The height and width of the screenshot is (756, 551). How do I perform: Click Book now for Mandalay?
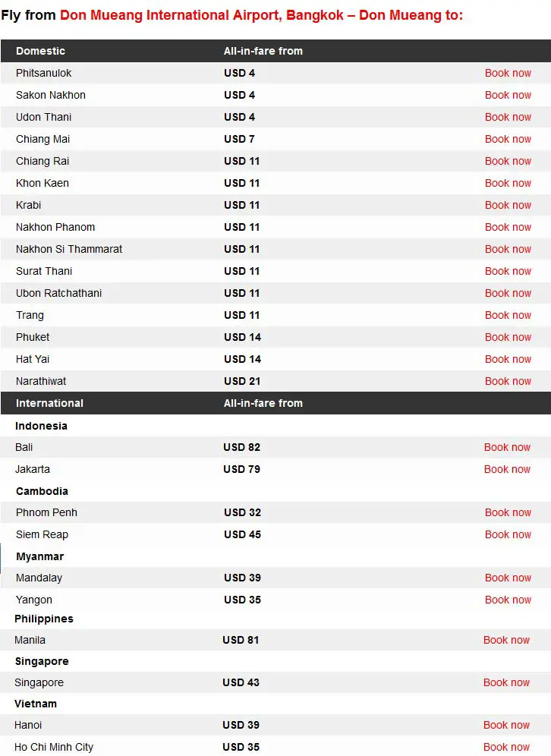point(508,578)
